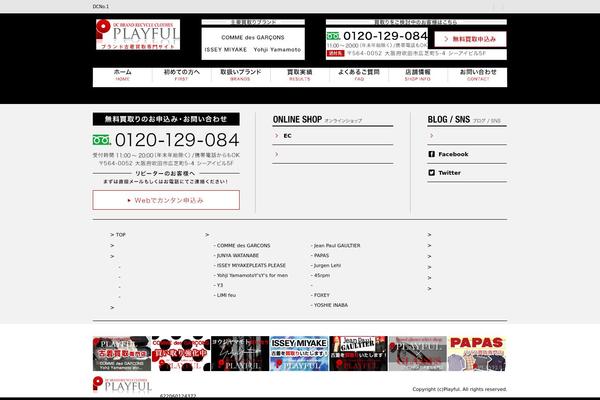Click the PLAYFUL 古着買取 banner thumbnail
600x400 pixels.
click(122, 354)
